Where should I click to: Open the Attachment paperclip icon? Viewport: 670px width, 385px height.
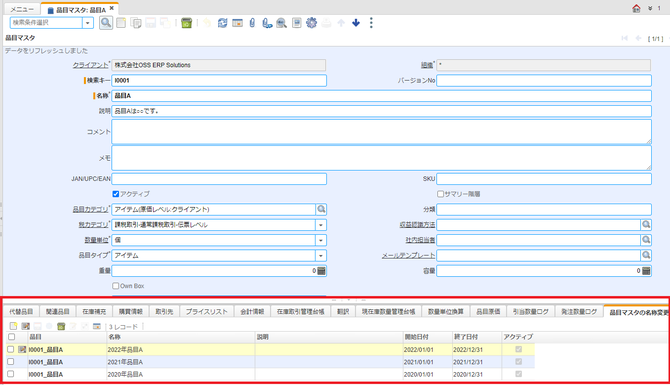pos(252,23)
